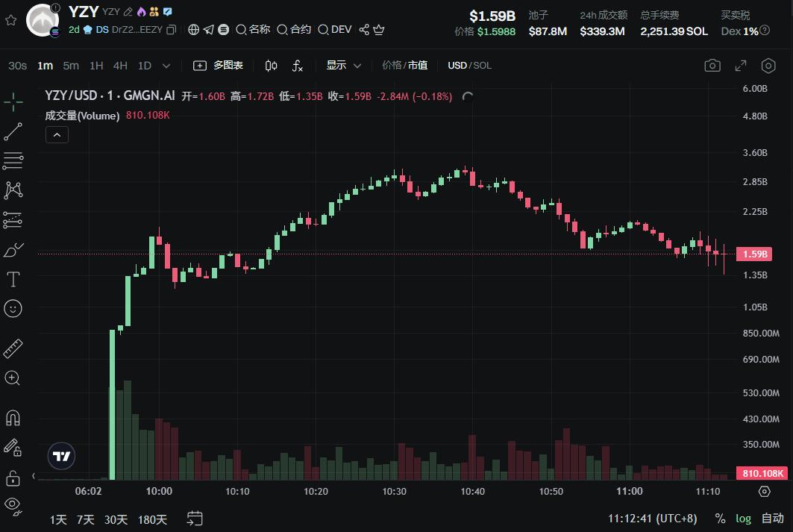Open the text annotation tool
Viewport: 793px width, 532px height.
(x=12, y=278)
